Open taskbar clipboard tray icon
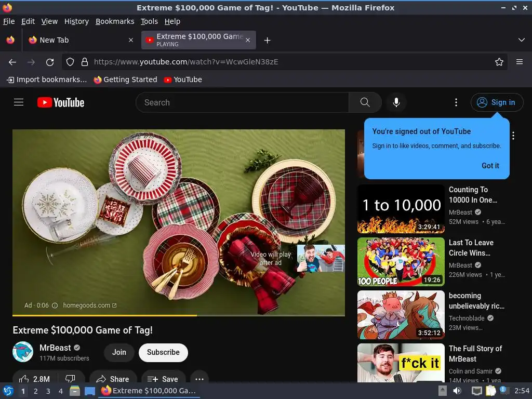532x399 pixels. click(490, 391)
